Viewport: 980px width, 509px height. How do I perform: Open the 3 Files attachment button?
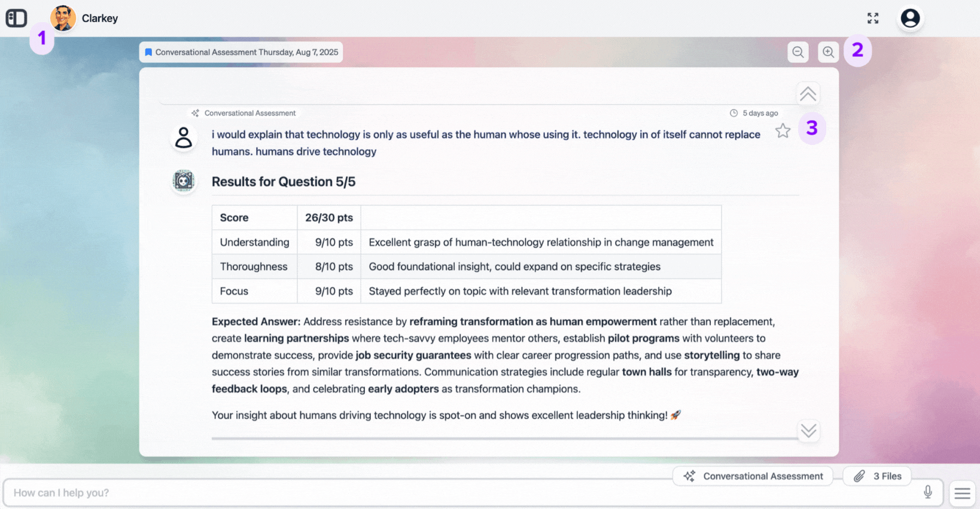(x=877, y=476)
